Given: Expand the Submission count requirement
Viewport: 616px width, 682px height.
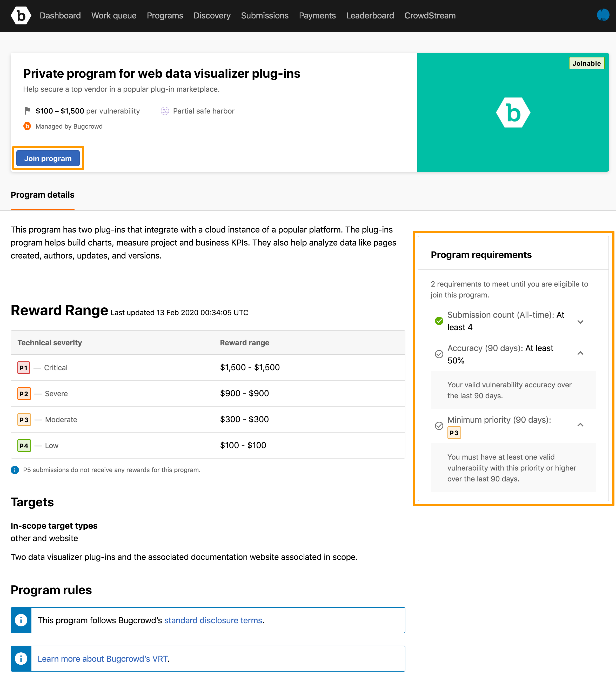Looking at the screenshot, I should (x=580, y=322).
